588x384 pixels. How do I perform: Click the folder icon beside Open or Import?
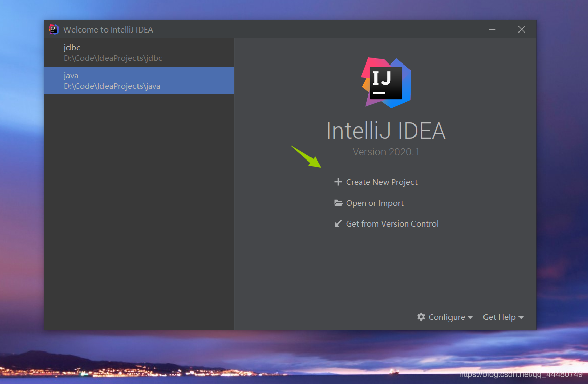coord(338,203)
